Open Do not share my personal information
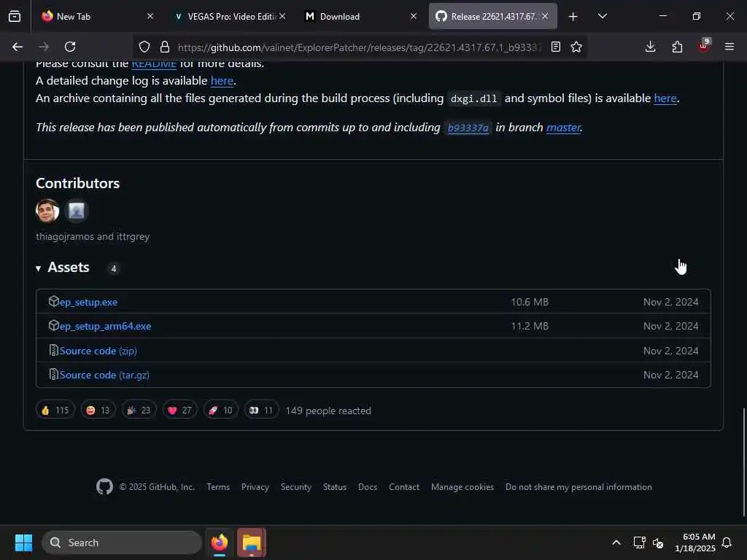The image size is (747, 560). (578, 487)
